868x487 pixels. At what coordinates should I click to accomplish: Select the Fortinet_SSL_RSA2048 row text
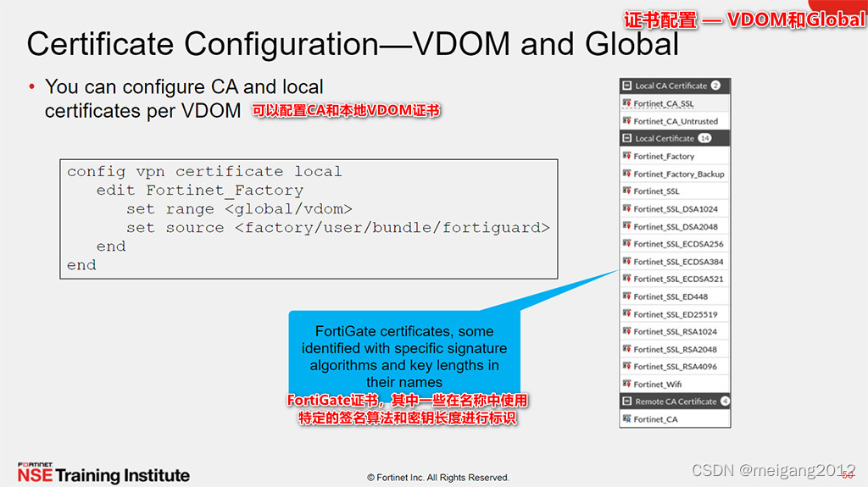[x=676, y=350]
